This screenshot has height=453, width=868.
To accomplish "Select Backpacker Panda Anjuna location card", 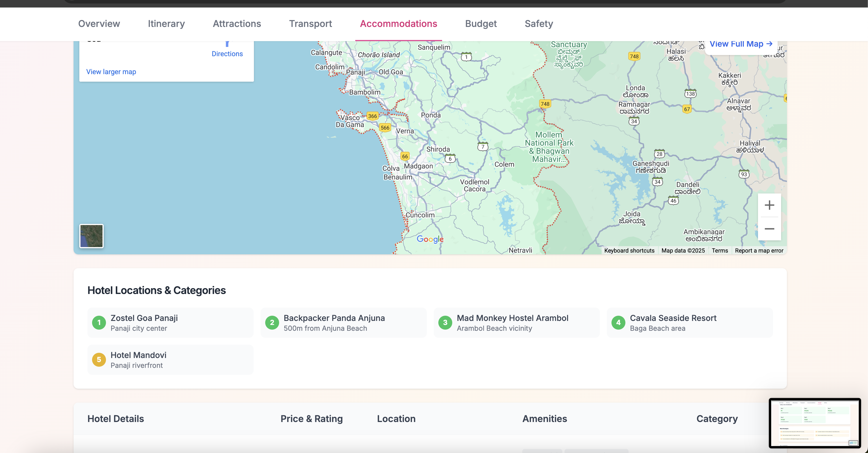I will pyautogui.click(x=343, y=323).
